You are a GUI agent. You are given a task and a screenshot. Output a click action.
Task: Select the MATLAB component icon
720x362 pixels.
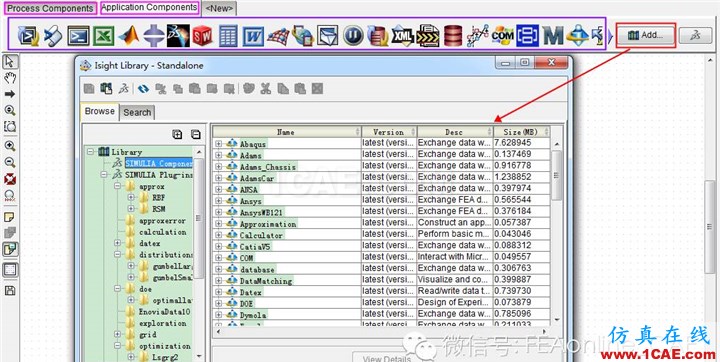129,35
